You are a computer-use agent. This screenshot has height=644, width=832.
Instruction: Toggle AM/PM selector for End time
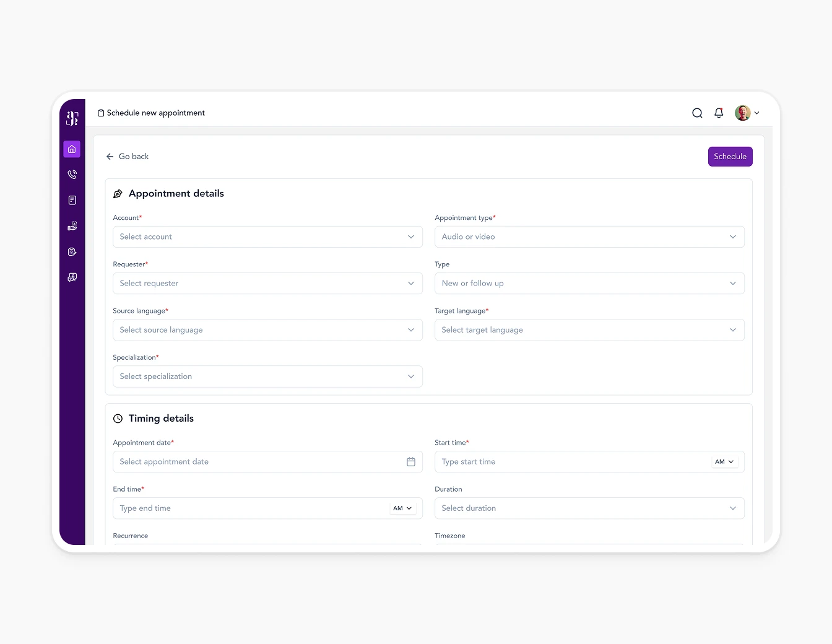coord(402,508)
